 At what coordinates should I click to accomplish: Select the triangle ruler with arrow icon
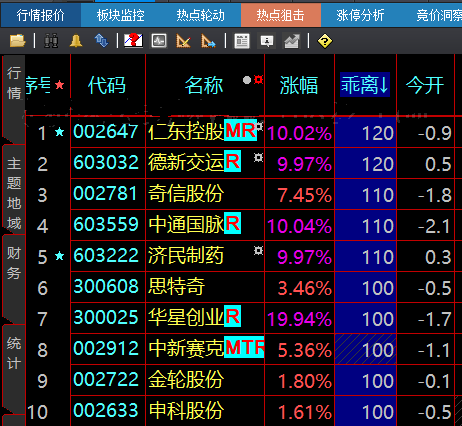208,41
